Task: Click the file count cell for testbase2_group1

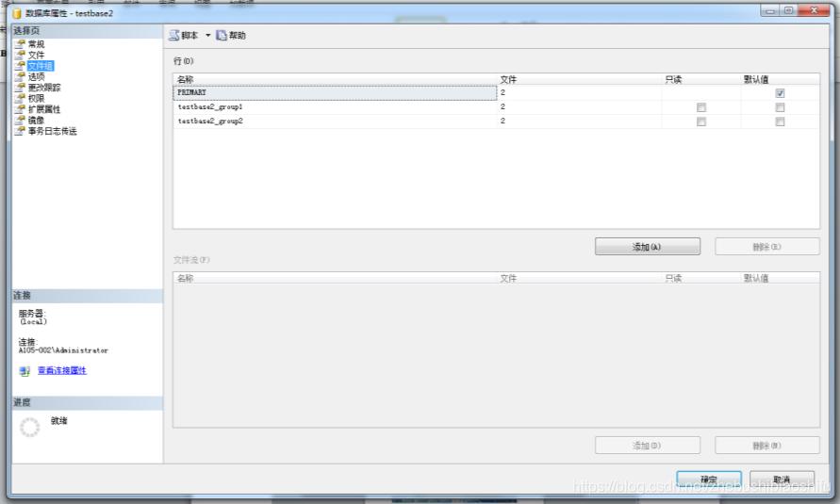Action: [579, 107]
